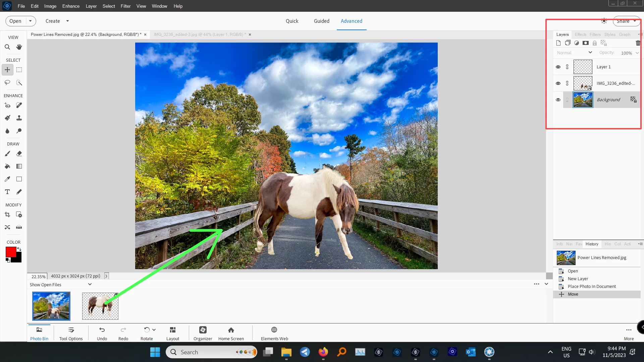Hide the Background layer
The height and width of the screenshot is (362, 644).
[x=558, y=100]
